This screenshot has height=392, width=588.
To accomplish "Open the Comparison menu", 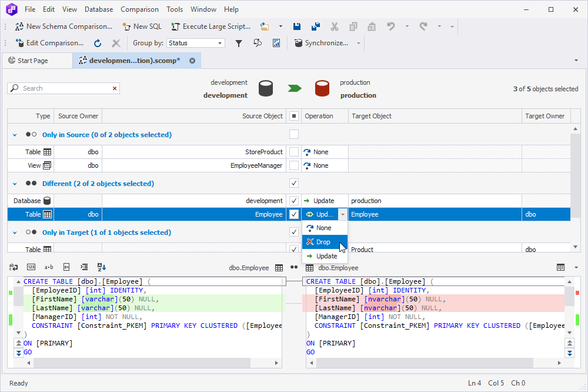I will (139, 9).
